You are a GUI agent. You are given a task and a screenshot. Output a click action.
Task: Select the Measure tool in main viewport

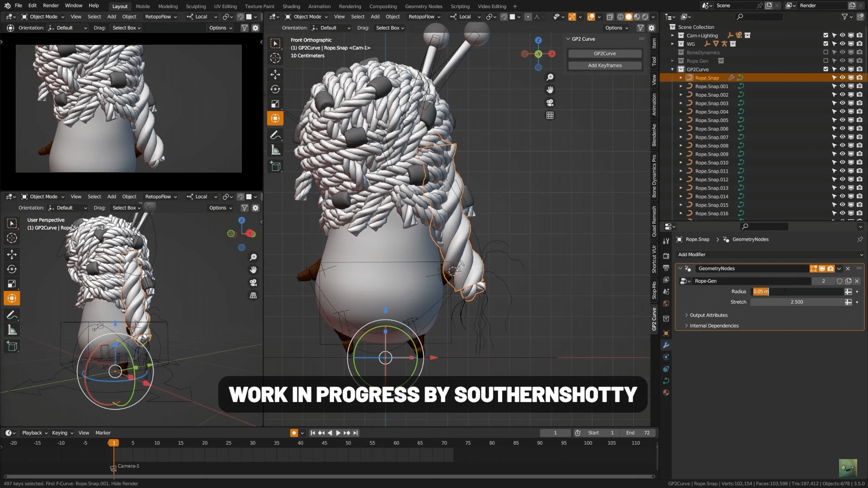275,150
